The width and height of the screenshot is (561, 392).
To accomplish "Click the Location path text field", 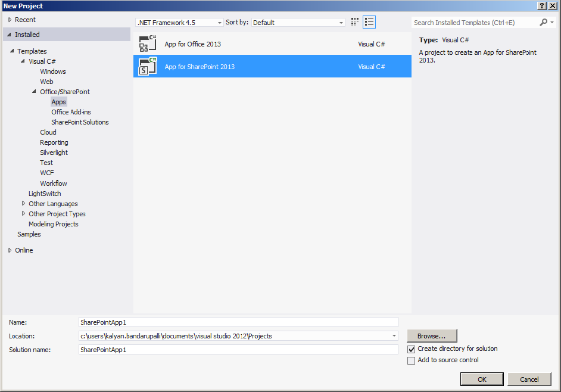I will point(235,336).
